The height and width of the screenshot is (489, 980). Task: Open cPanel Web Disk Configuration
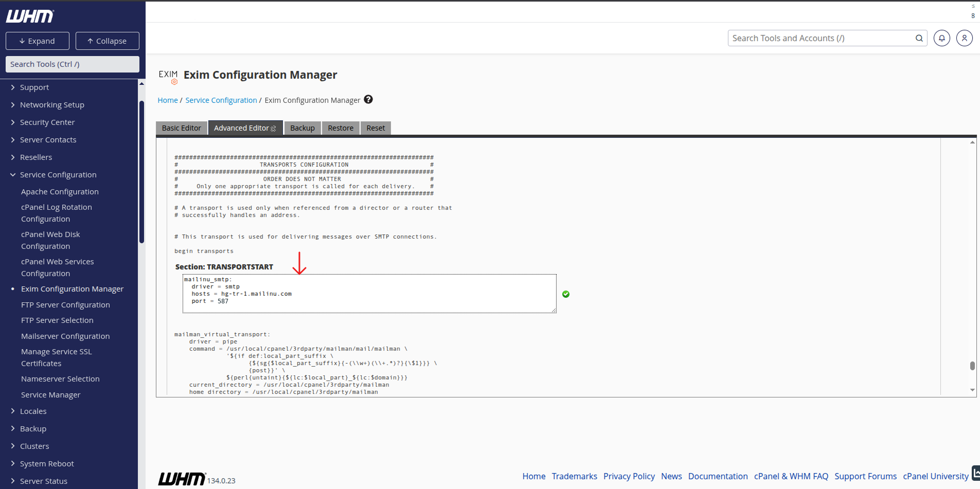click(50, 240)
